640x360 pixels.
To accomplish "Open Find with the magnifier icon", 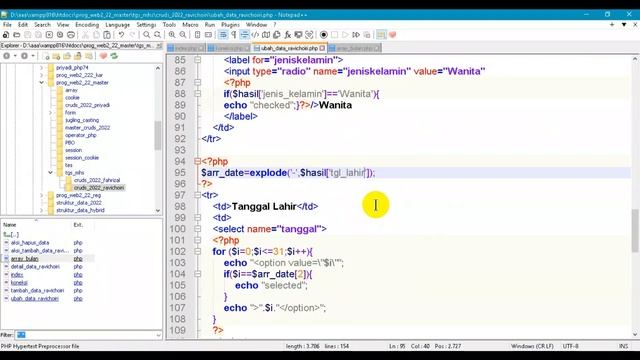I will pos(147,35).
